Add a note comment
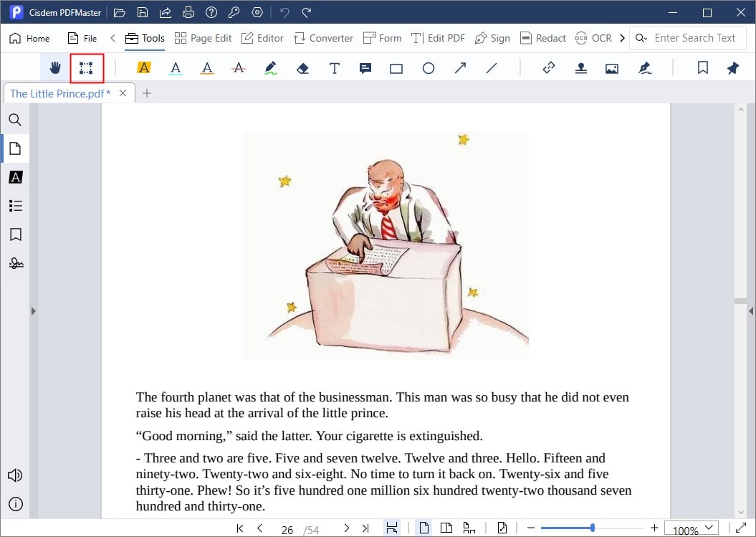 [x=365, y=69]
